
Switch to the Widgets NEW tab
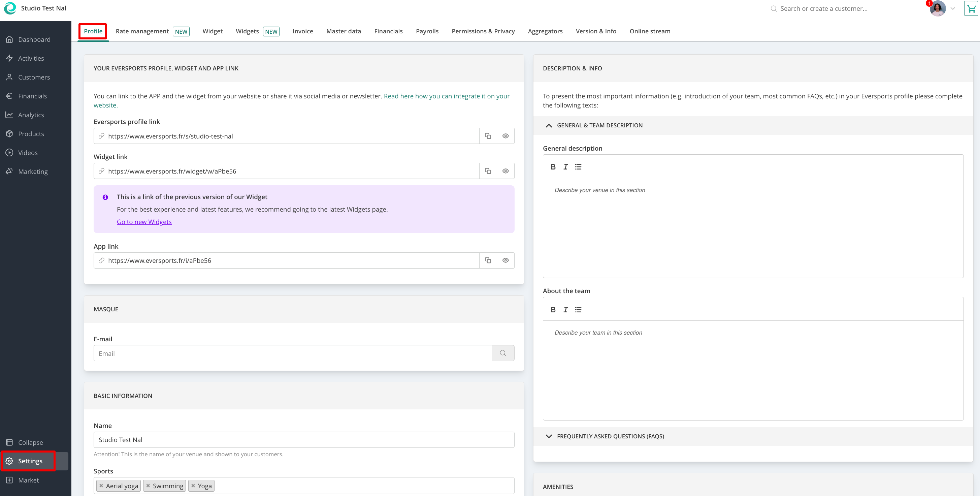(258, 31)
